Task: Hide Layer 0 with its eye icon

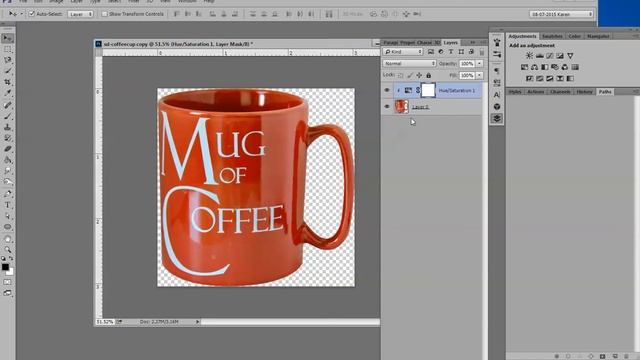Action: point(387,107)
